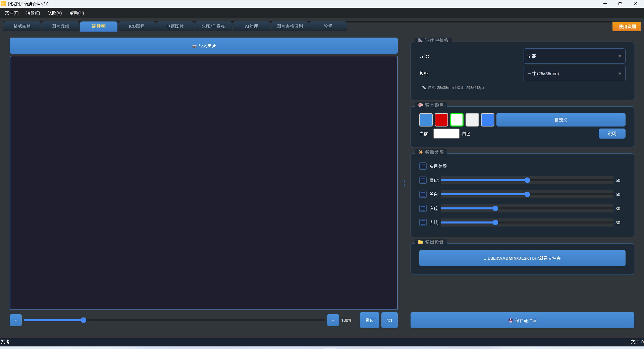Screen dimensions: 644x349
Task: Open the 分类 category dropdown
Action: click(574, 56)
